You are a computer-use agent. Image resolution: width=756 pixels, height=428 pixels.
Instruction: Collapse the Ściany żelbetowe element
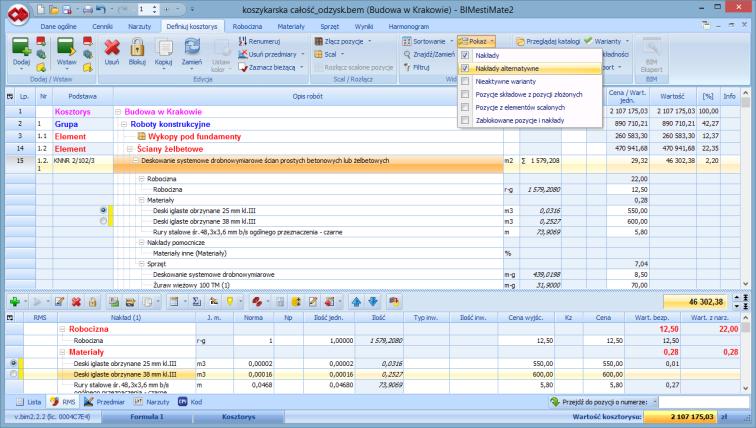click(x=130, y=149)
